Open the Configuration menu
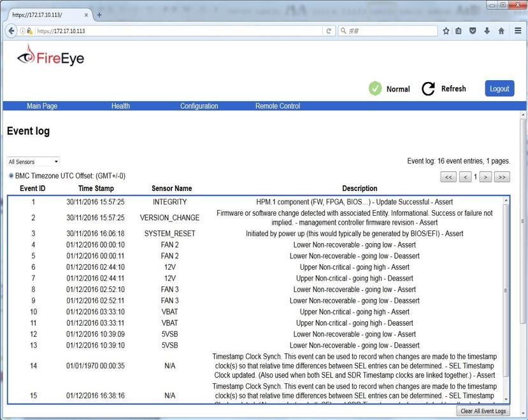This screenshot has width=528, height=420. 199,106
